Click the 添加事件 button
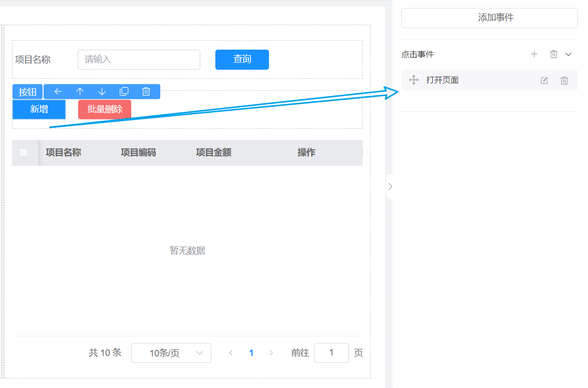The width and height of the screenshot is (588, 388). click(x=489, y=18)
